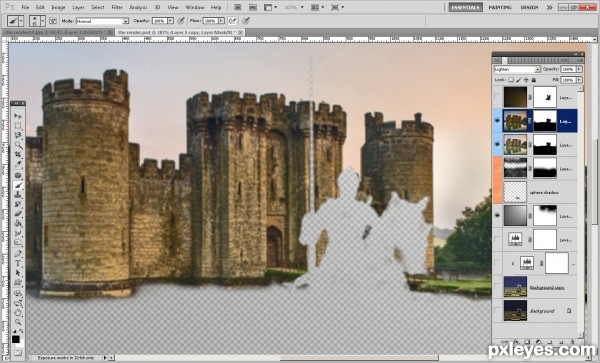Open the Brush Preset picker arrow
The width and height of the screenshot is (600, 363).
pos(42,21)
